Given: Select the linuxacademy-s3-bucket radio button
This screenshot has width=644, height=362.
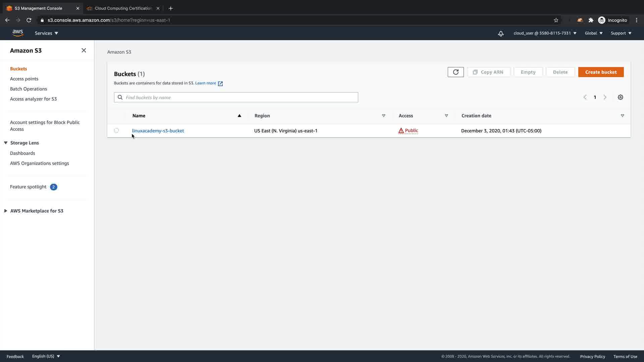Looking at the screenshot, I should coord(116,130).
